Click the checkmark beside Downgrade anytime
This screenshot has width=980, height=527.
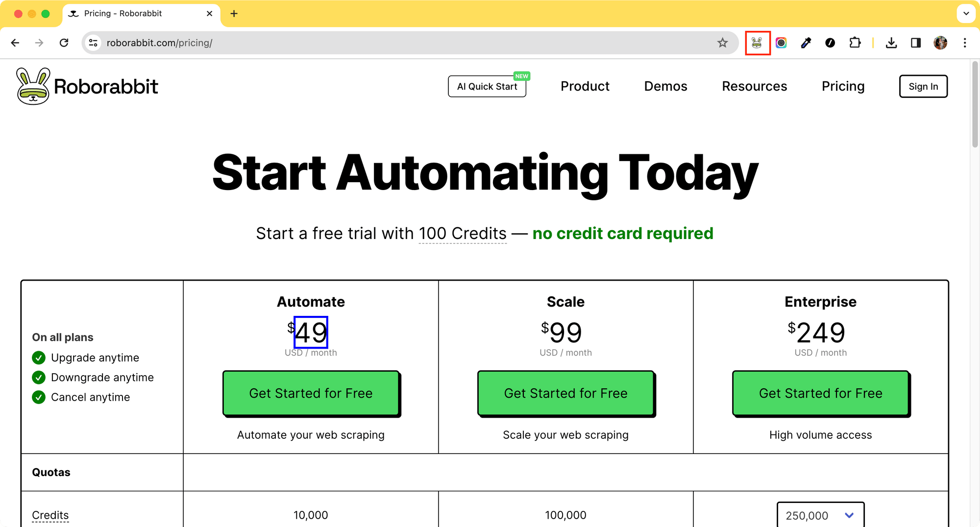pos(39,377)
